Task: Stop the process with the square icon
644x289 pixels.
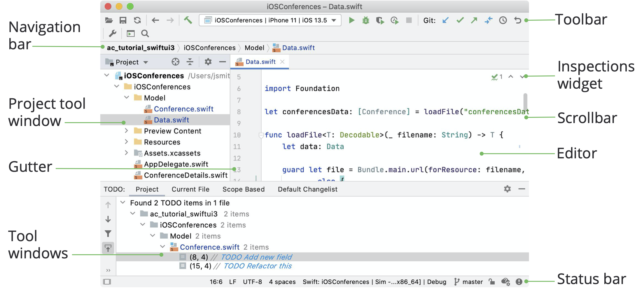Action: pyautogui.click(x=409, y=20)
